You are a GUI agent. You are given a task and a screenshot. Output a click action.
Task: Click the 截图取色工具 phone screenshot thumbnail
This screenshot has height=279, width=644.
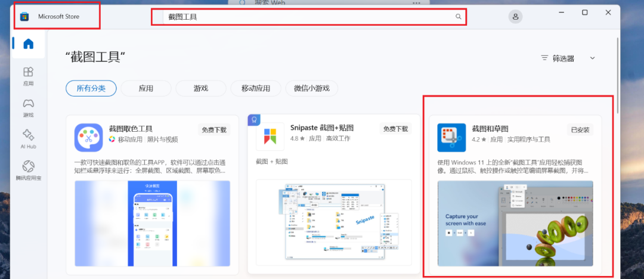pos(153,224)
